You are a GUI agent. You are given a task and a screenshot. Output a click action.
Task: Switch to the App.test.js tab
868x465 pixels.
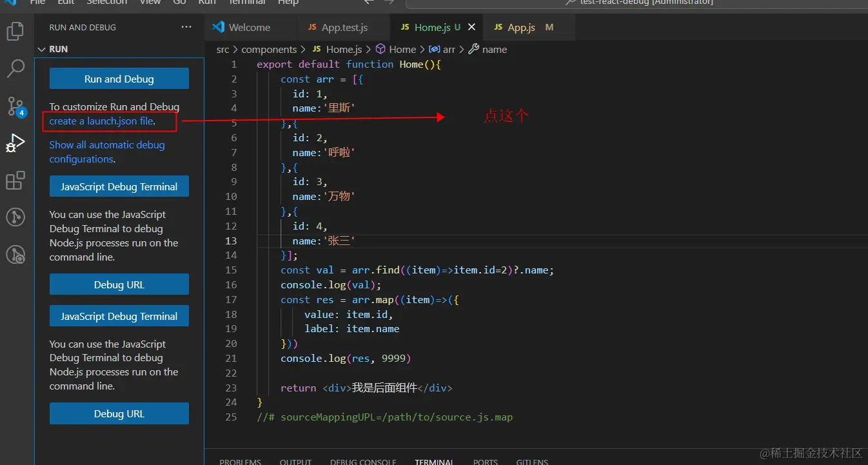click(344, 27)
